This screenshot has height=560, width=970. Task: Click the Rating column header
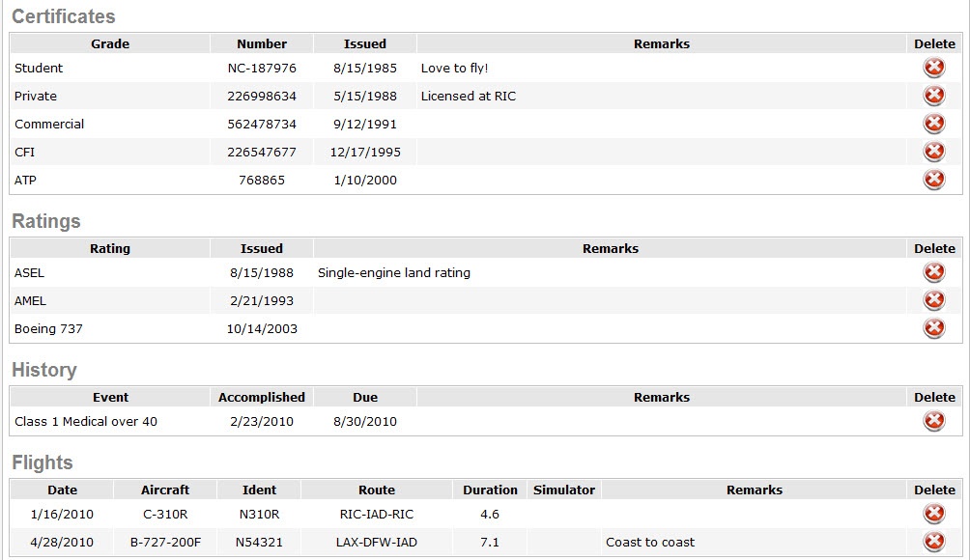(x=110, y=248)
